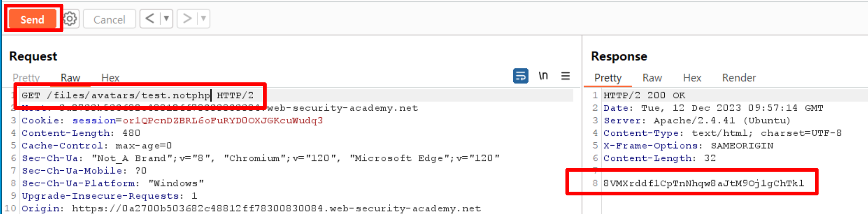
Task: Open the Request Hex tab
Action: [110, 78]
